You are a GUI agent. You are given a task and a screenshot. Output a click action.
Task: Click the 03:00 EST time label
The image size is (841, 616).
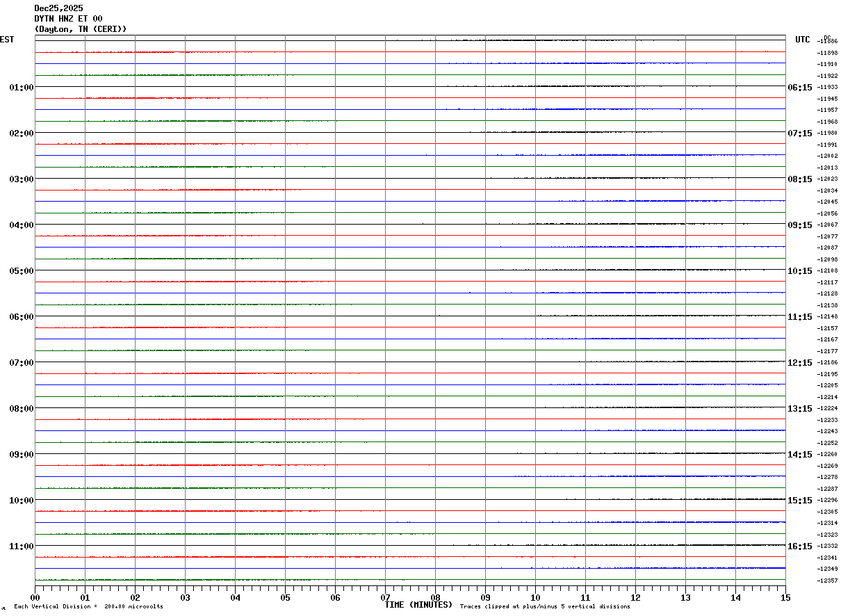pos(22,179)
